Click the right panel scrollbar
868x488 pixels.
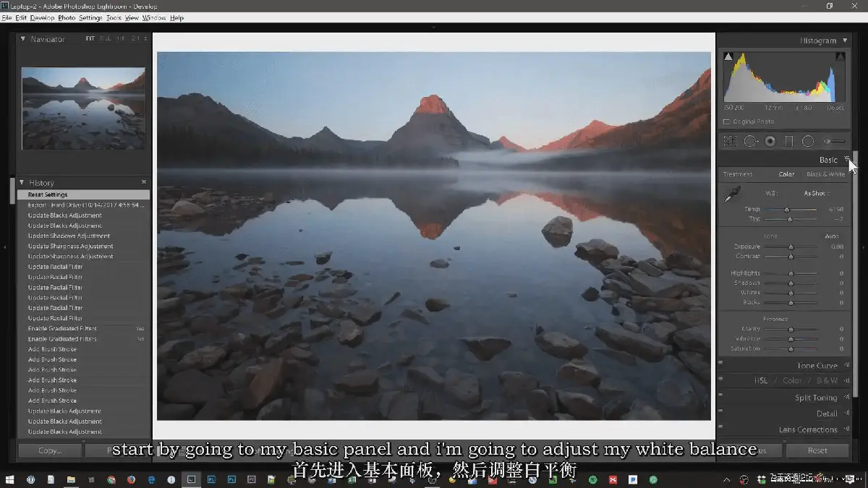tap(856, 273)
